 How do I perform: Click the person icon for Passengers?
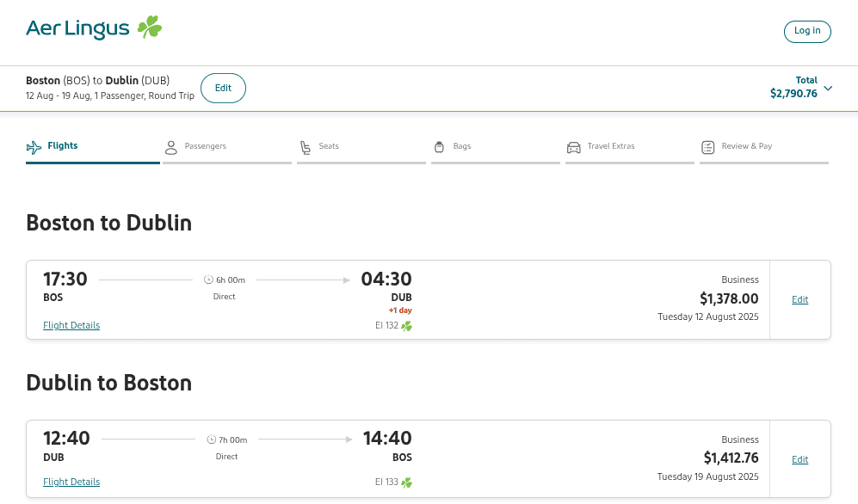click(x=170, y=147)
